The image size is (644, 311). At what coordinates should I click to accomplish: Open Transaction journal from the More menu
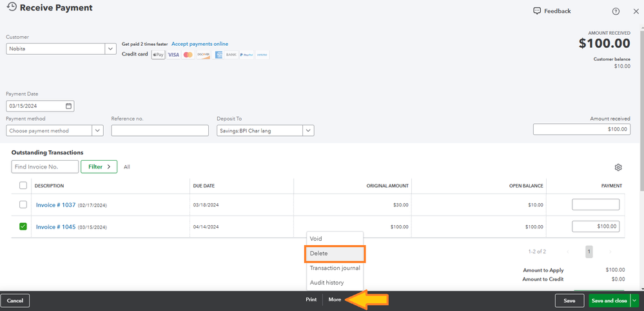(335, 268)
